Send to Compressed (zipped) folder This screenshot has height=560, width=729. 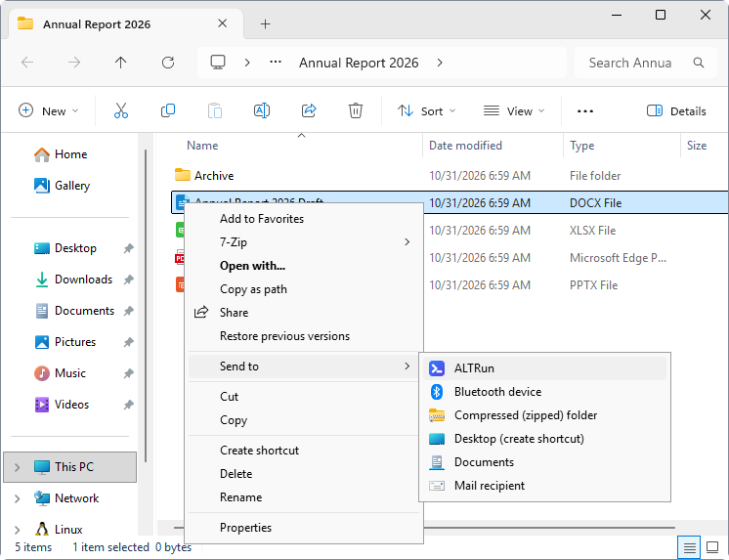pos(544,415)
